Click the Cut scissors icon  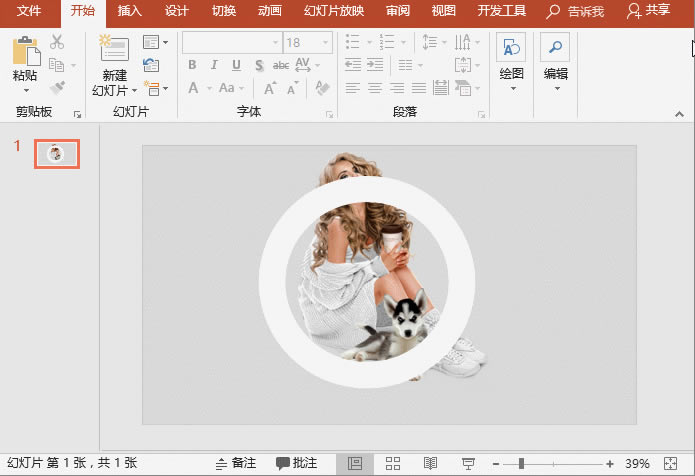[x=57, y=42]
